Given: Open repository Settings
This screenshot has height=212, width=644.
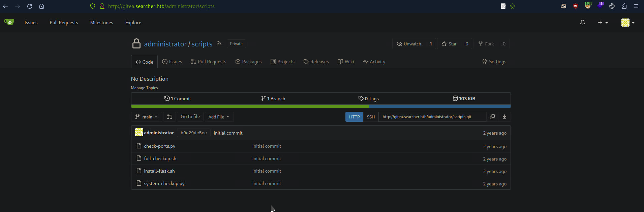Looking at the screenshot, I should 494,62.
